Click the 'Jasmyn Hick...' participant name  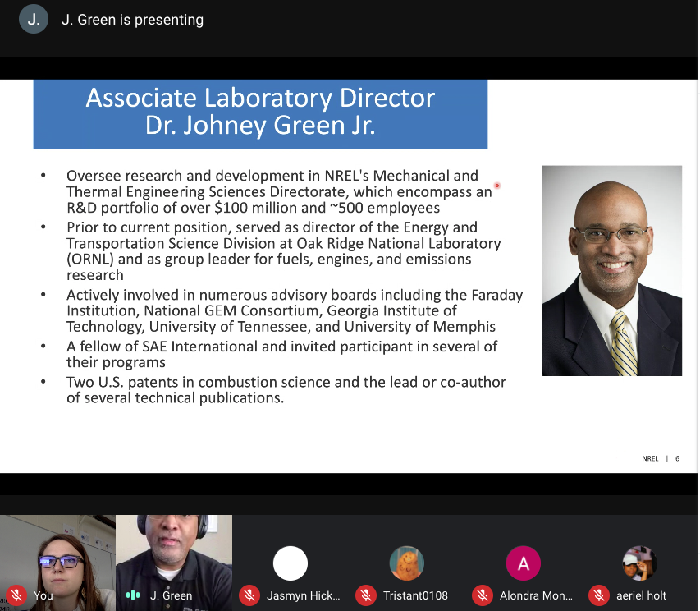pos(303,595)
